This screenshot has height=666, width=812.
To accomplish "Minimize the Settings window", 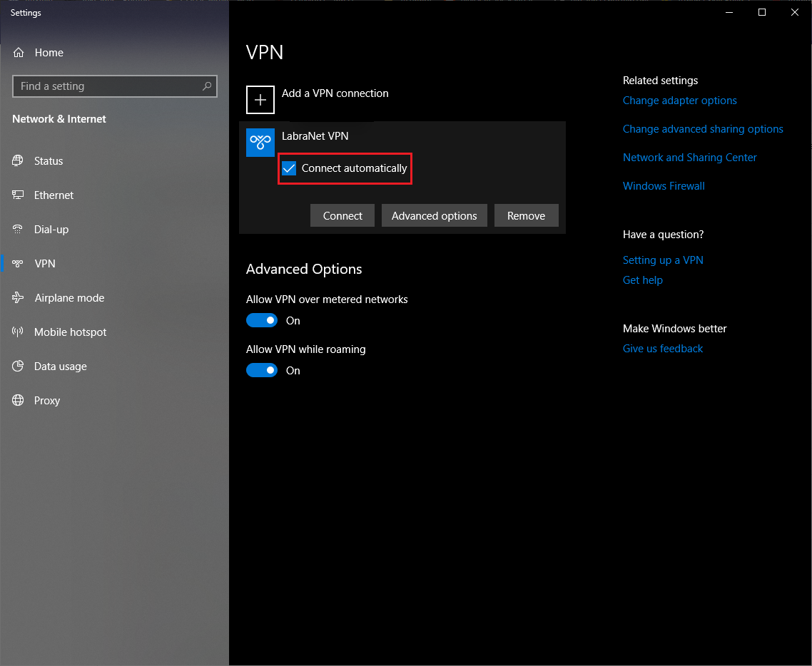I will (729, 12).
